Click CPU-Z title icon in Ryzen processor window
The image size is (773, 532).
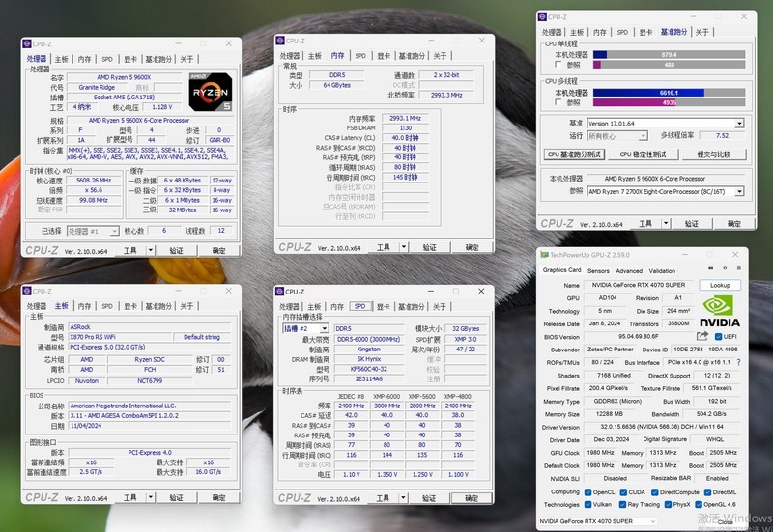tap(27, 43)
